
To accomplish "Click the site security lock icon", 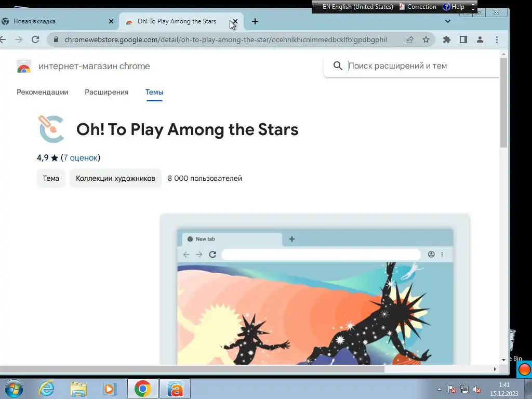I will pos(56,39).
